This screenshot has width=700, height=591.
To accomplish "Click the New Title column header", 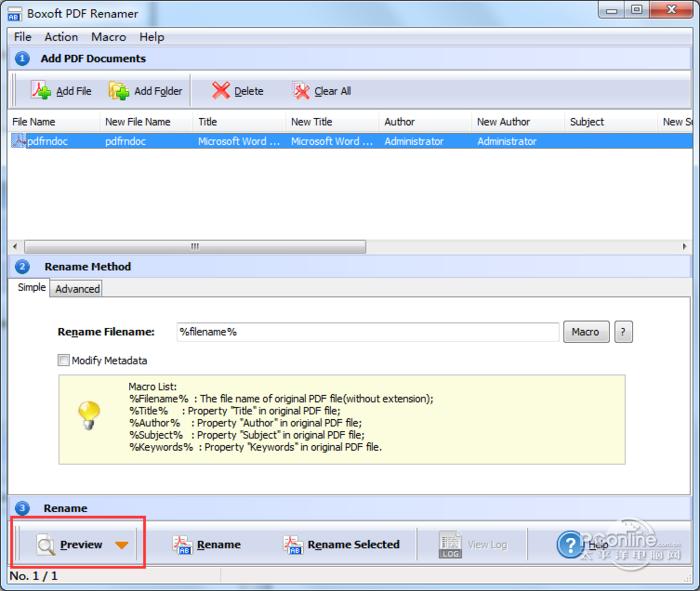I will point(332,122).
